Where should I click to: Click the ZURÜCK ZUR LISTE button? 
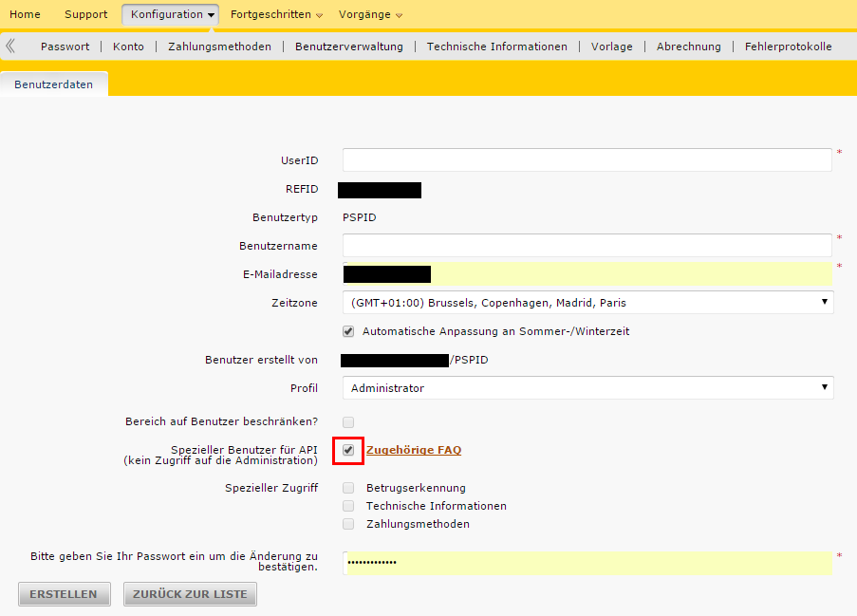(x=190, y=594)
